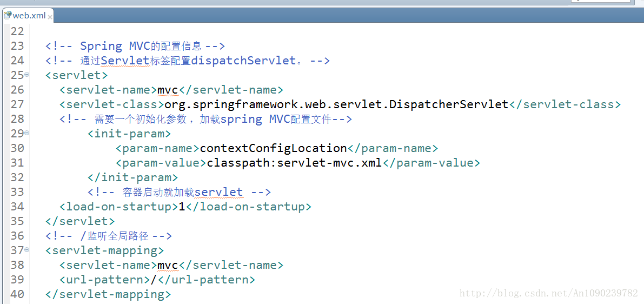Click line number 31 in gutter
This screenshot has height=304, width=644.
[x=17, y=163]
